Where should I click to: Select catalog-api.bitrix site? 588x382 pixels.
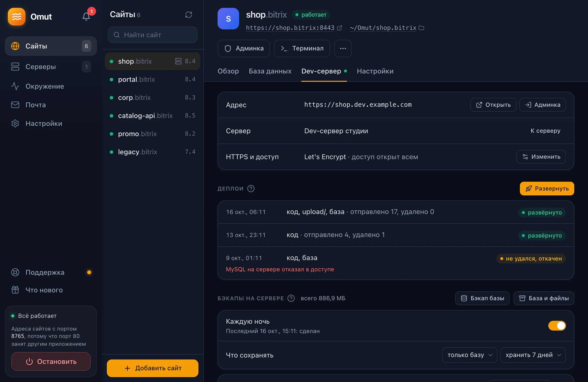point(152,116)
